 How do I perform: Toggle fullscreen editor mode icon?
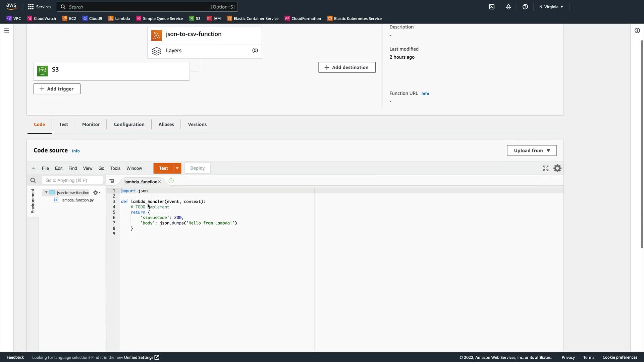546,168
